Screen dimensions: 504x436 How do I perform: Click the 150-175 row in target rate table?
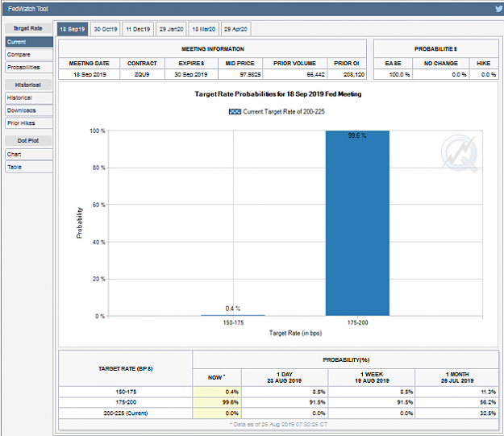tap(278, 392)
